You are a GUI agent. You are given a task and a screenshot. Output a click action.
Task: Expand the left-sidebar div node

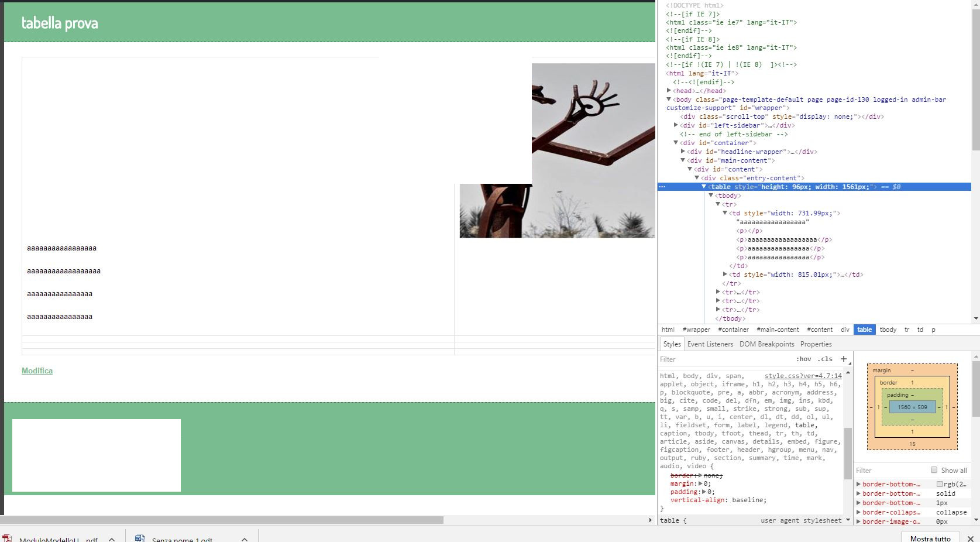coord(676,125)
